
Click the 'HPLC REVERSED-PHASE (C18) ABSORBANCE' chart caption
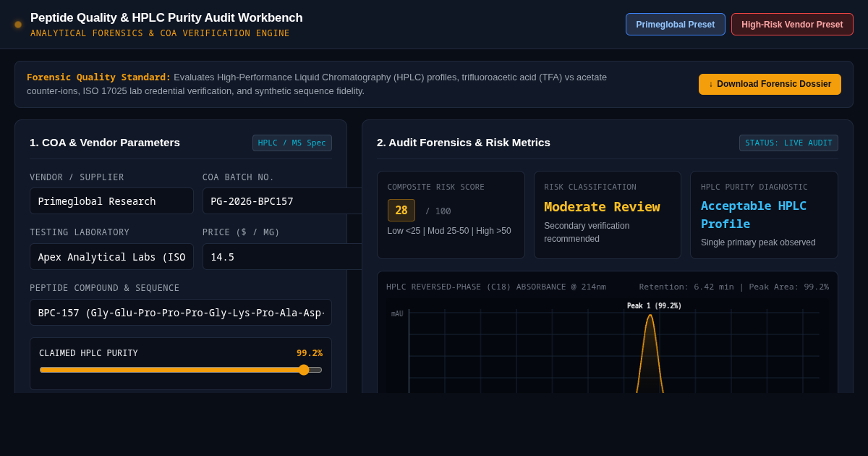pos(496,287)
